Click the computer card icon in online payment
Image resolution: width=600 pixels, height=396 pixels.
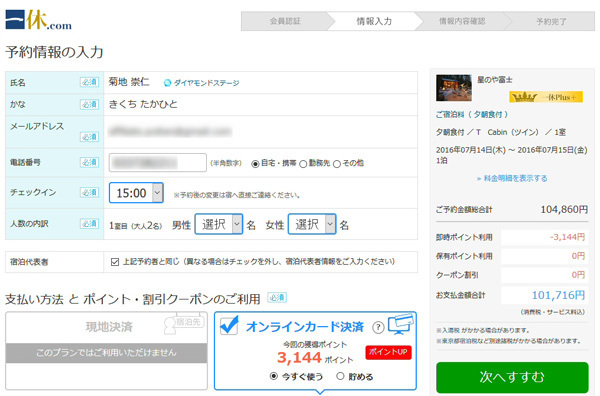(401, 324)
